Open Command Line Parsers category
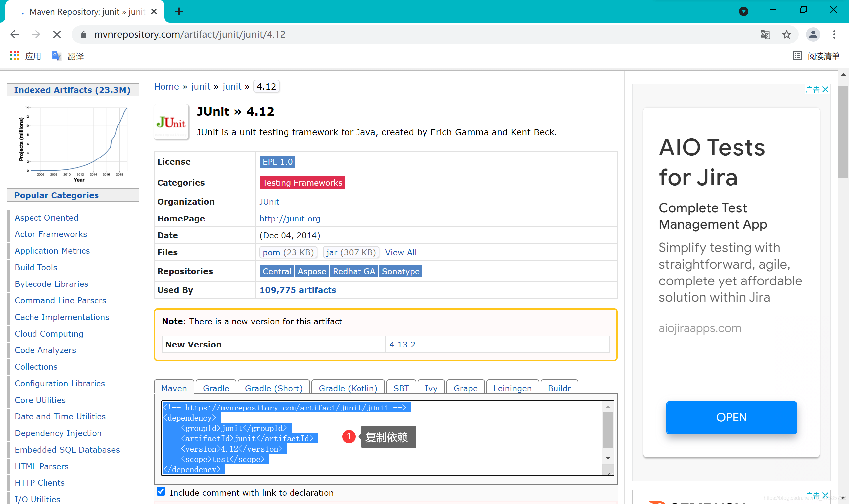The width and height of the screenshot is (849, 504). click(60, 300)
